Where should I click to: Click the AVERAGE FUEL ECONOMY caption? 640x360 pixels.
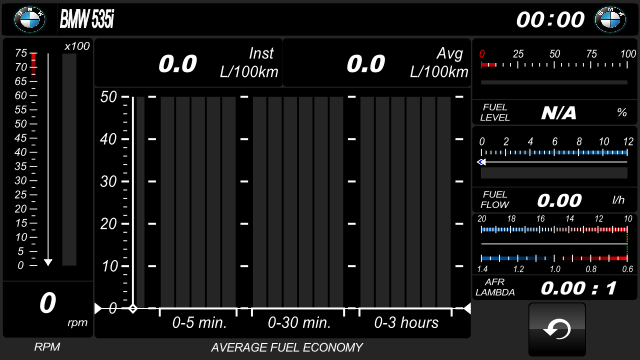(x=287, y=347)
